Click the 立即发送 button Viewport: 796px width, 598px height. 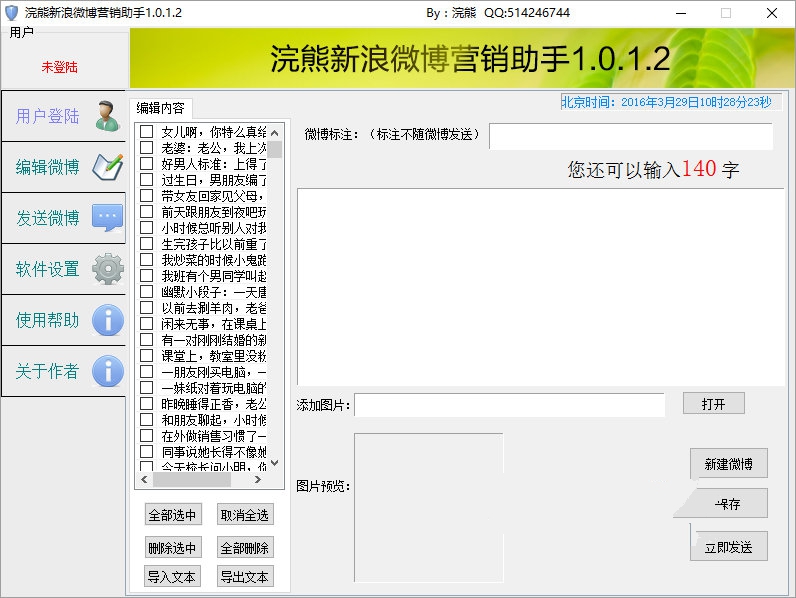click(728, 547)
